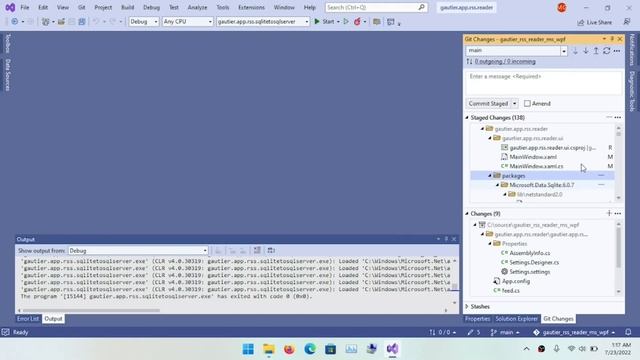Push commits with the up arrow icon
The image size is (640, 360).
[596, 51]
